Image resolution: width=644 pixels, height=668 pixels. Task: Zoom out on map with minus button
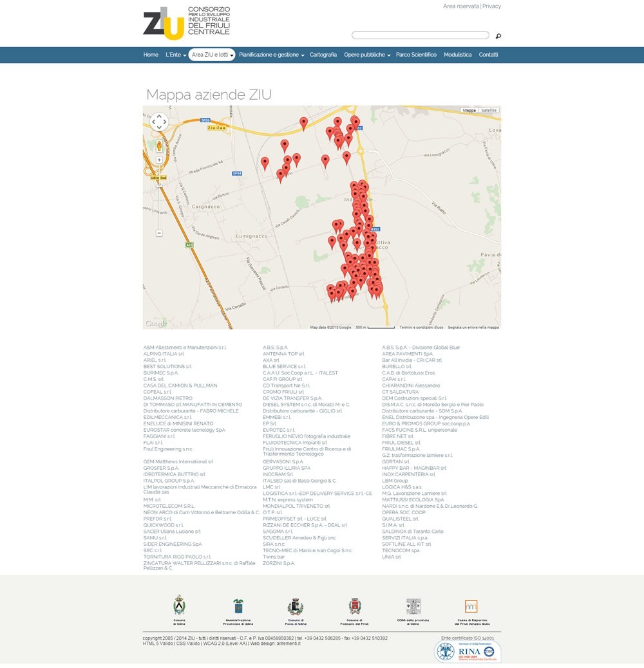(159, 233)
